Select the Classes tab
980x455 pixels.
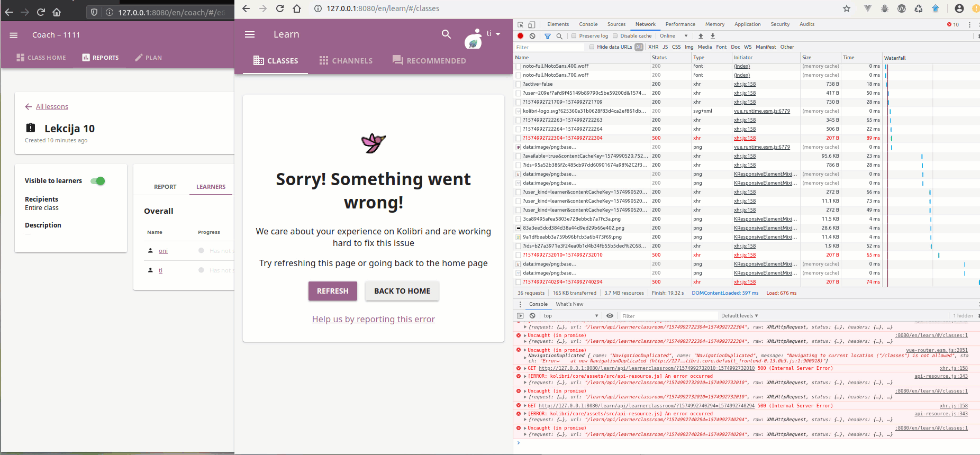click(x=276, y=61)
